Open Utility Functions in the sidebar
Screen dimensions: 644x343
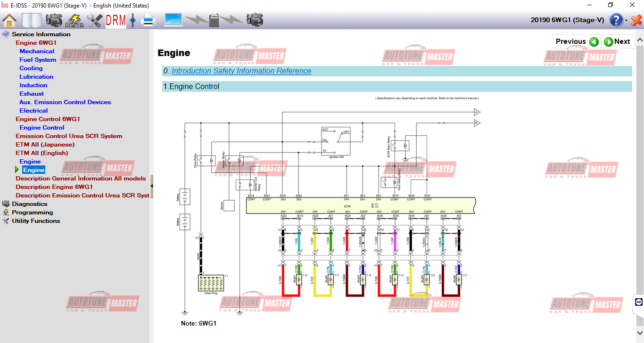coord(36,221)
